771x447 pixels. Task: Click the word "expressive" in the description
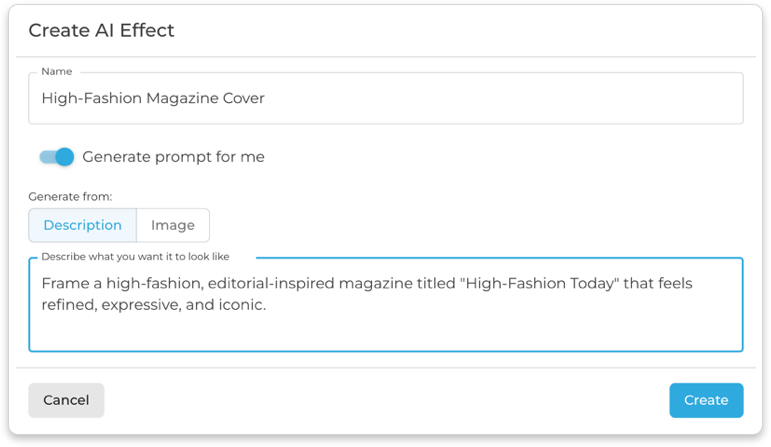(x=139, y=305)
